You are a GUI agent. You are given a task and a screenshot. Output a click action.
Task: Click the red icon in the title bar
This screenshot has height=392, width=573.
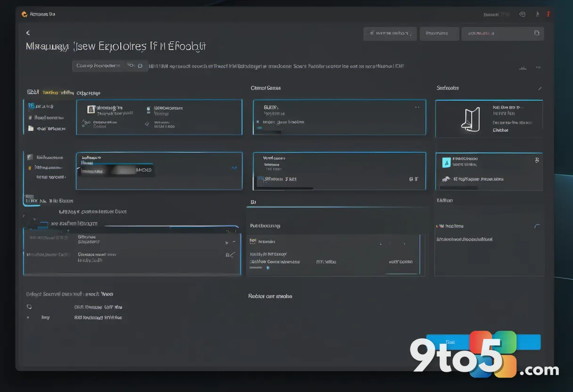(548, 14)
